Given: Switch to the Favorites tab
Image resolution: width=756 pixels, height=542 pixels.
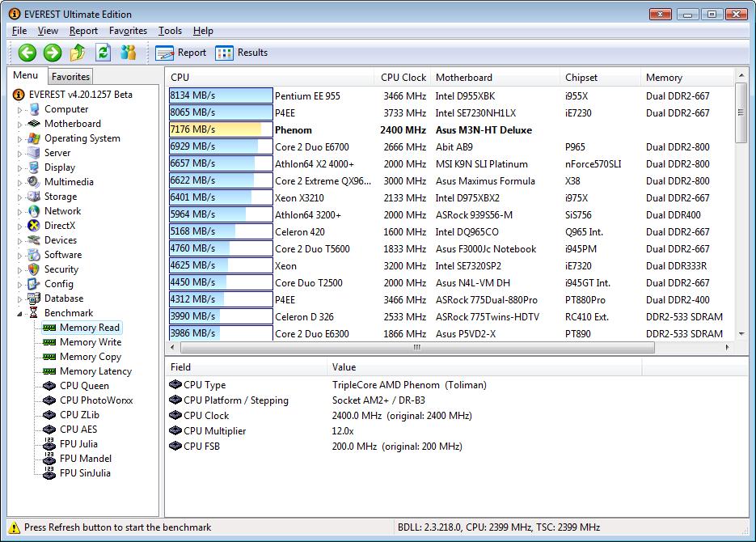Looking at the screenshot, I should point(70,77).
